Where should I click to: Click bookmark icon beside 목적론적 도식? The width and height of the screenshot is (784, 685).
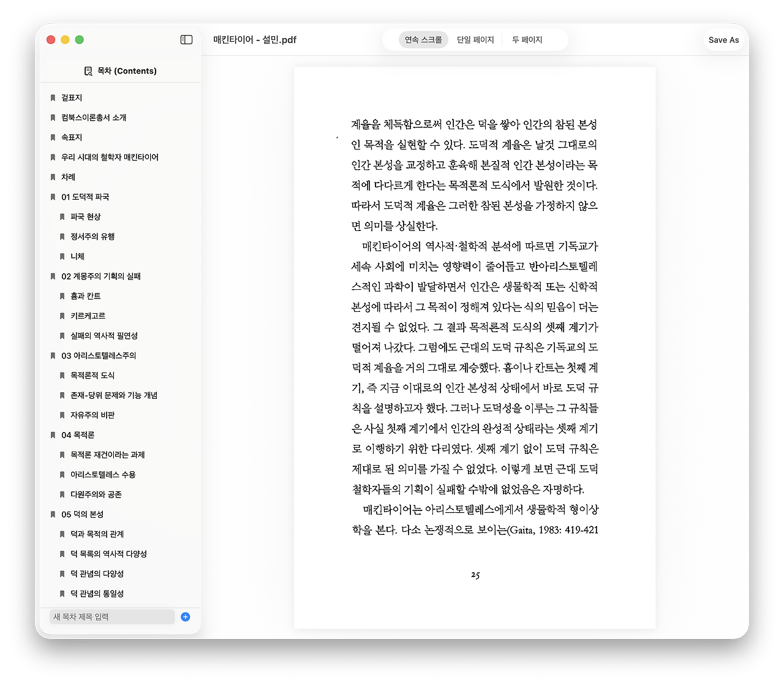62,376
